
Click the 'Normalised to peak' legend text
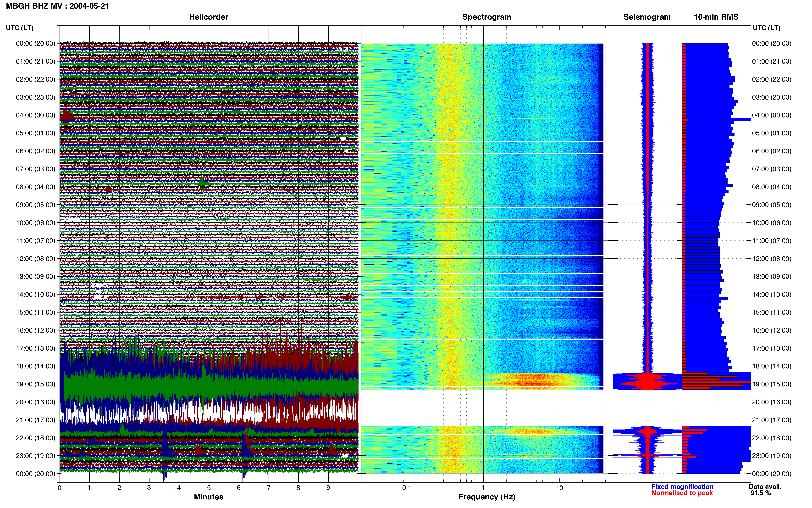pyautogui.click(x=682, y=493)
